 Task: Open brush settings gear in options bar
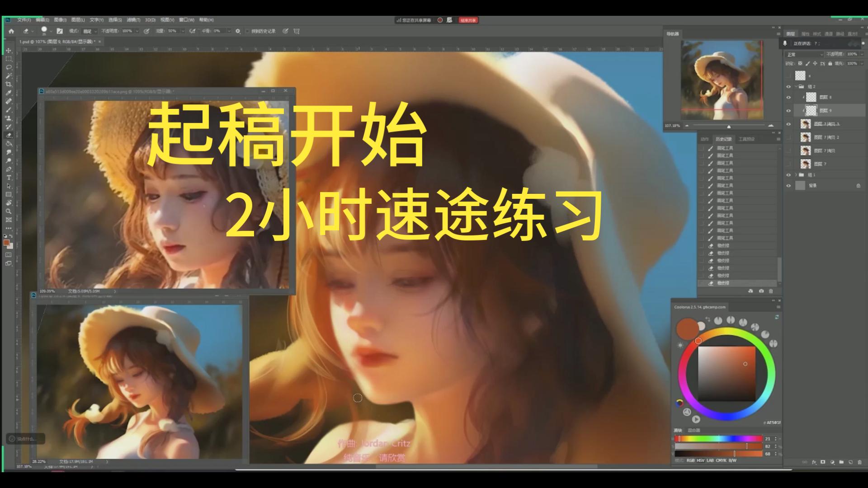pos(238,31)
